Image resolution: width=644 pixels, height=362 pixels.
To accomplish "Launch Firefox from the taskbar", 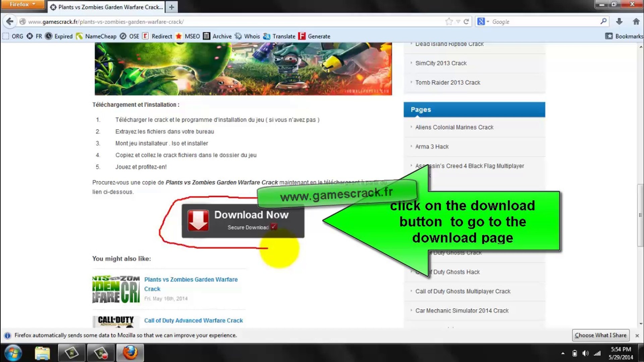I will pos(130,353).
